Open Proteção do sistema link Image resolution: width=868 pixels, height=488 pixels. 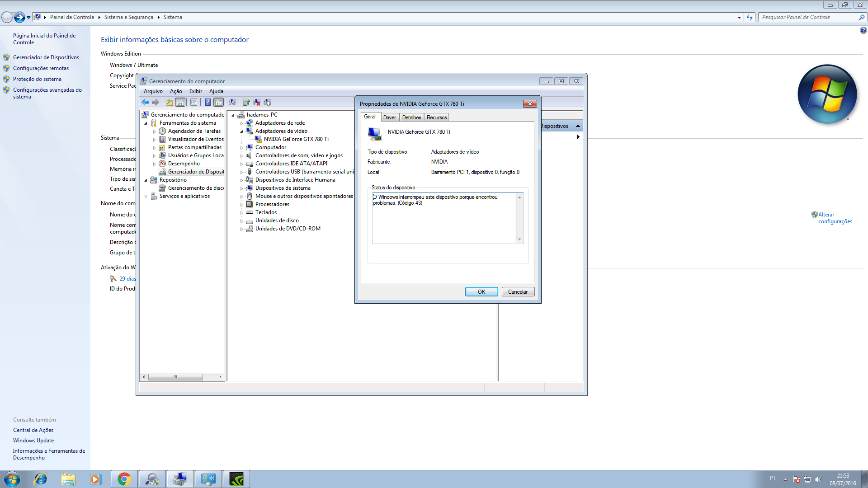coord(37,79)
